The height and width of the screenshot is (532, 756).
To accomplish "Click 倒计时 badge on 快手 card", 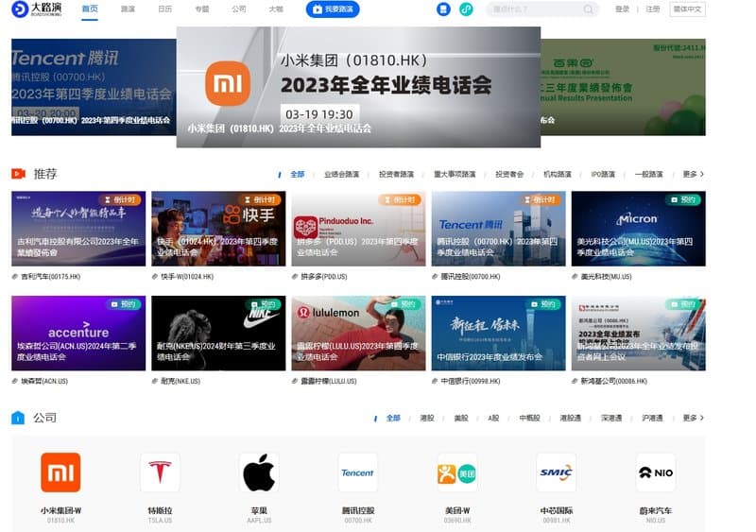I will click(x=260, y=199).
